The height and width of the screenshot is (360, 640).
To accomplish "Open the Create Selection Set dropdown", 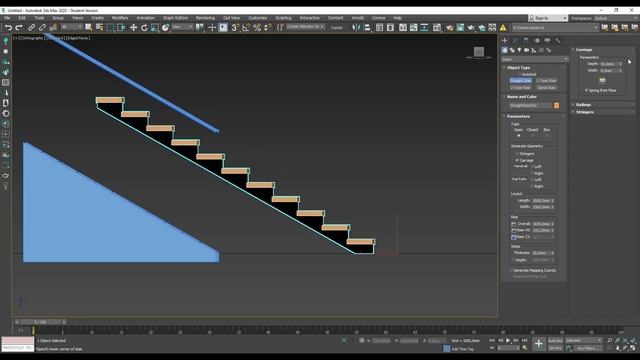I will point(305,27).
